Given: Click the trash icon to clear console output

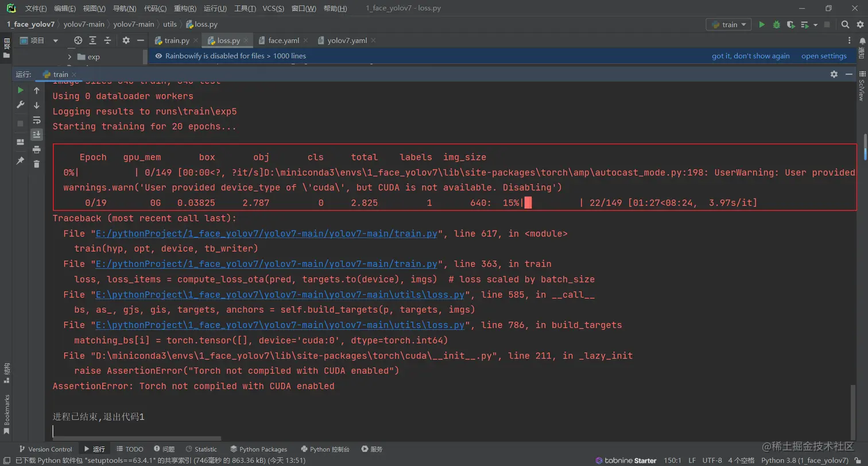Looking at the screenshot, I should [x=37, y=164].
